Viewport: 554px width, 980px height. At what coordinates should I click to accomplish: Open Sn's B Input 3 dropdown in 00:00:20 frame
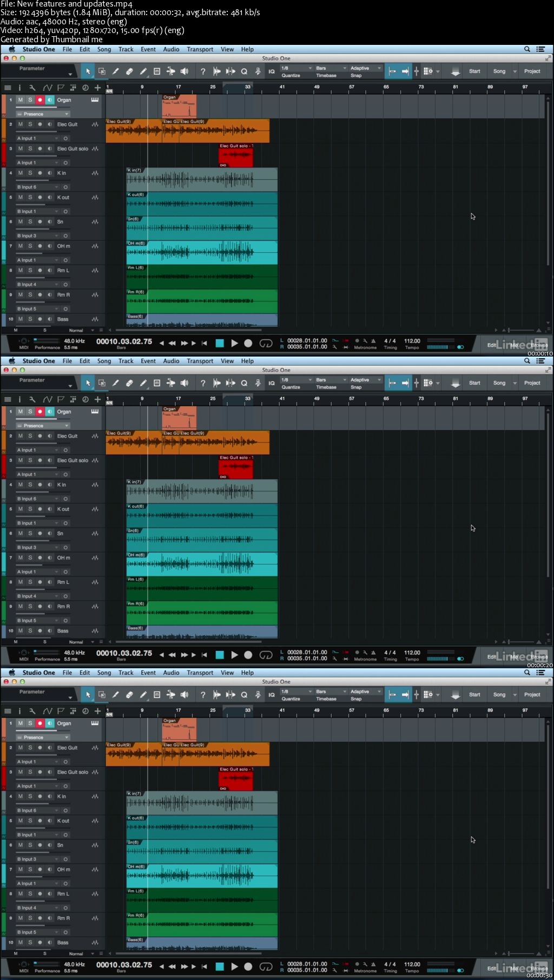point(37,548)
